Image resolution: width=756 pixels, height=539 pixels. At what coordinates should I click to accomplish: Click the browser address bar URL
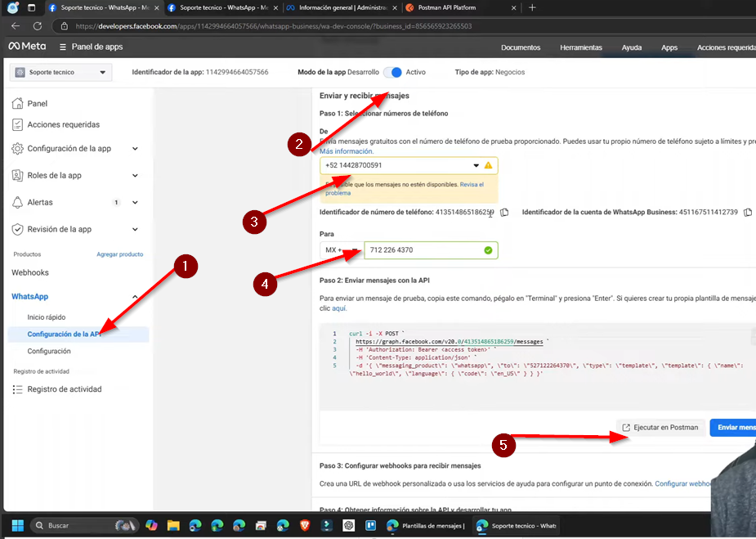click(x=273, y=26)
